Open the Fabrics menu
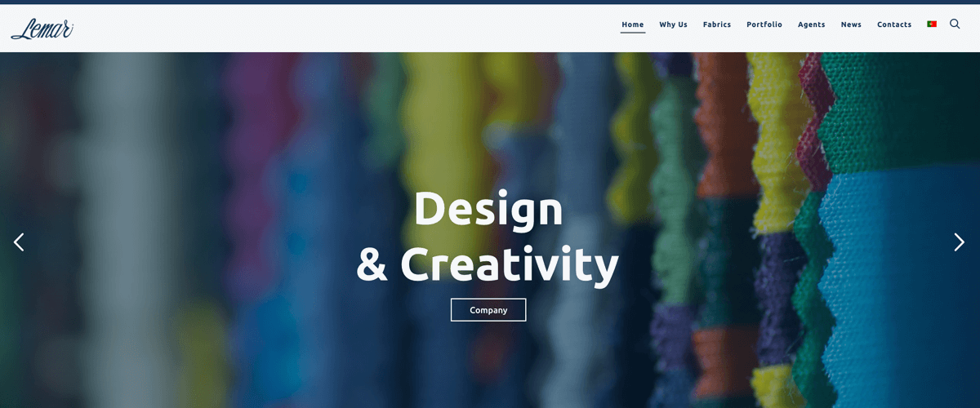This screenshot has width=980, height=408. click(x=717, y=24)
